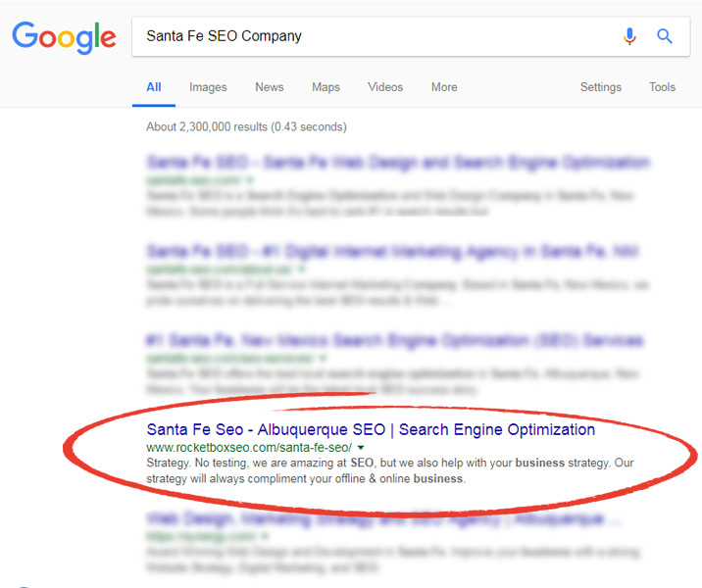The image size is (702, 588).
Task: Open the News results tab
Action: click(270, 87)
